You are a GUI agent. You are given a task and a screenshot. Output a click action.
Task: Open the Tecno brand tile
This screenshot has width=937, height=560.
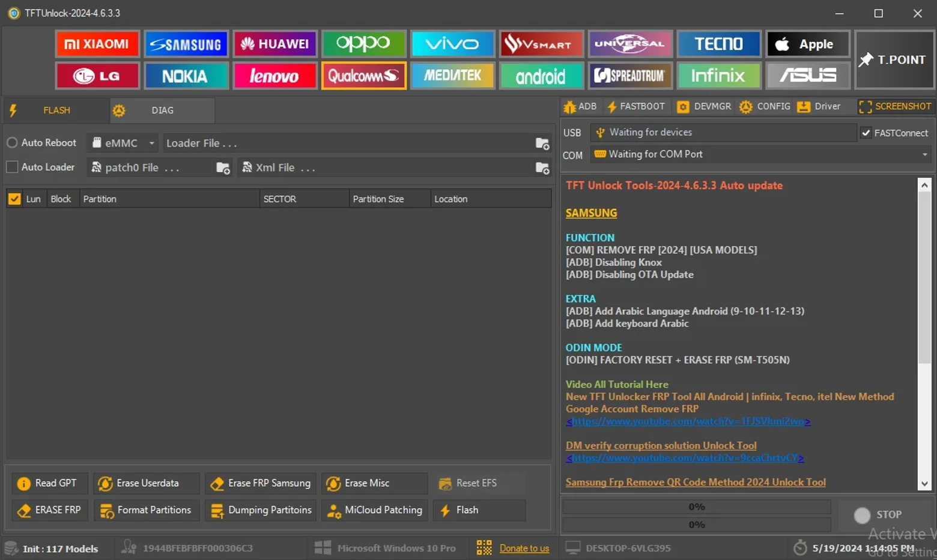tap(719, 44)
